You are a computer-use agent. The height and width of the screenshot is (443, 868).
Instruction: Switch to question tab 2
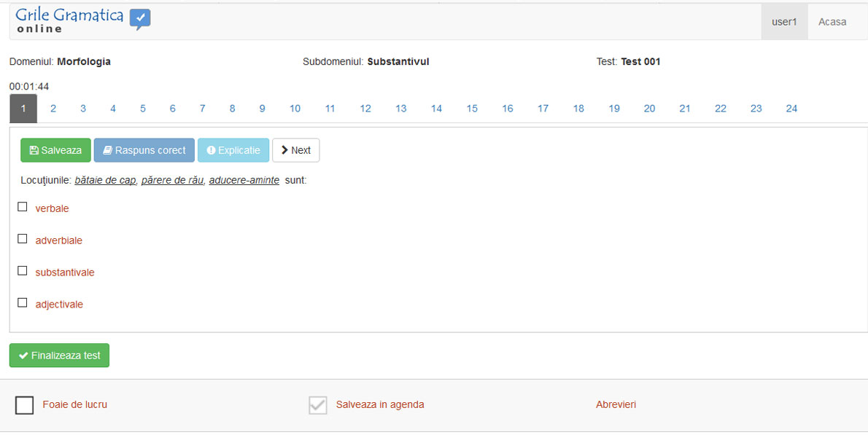click(53, 109)
